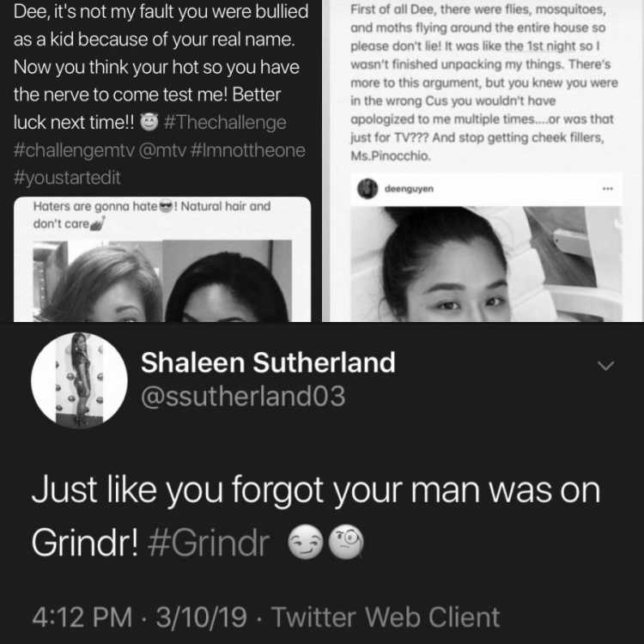The height and width of the screenshot is (644, 644).
Task: Open the deenguyen selfie photo
Action: (x=486, y=264)
